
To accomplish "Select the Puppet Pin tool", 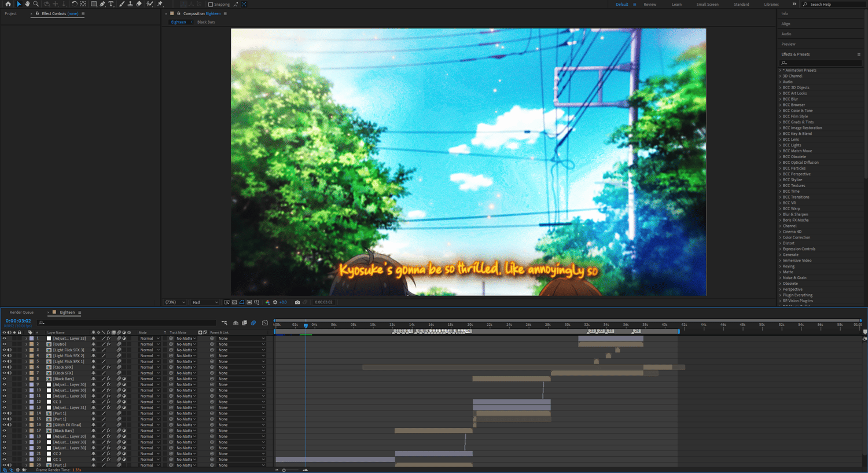I will click(x=160, y=4).
